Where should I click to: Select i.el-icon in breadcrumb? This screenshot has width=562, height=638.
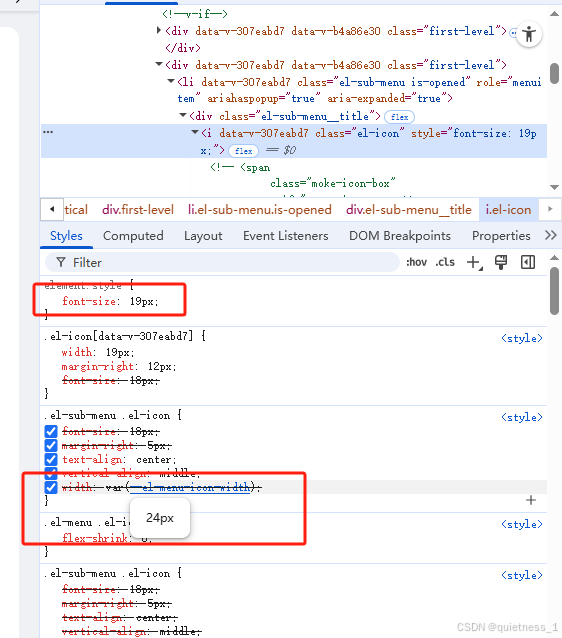(x=508, y=210)
